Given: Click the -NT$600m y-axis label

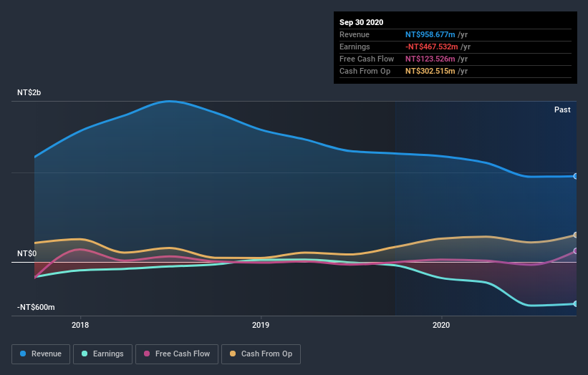Looking at the screenshot, I should pos(36,307).
